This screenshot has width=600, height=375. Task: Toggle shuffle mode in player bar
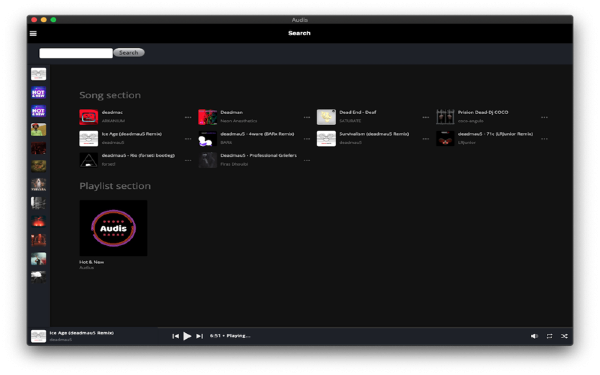(564, 336)
